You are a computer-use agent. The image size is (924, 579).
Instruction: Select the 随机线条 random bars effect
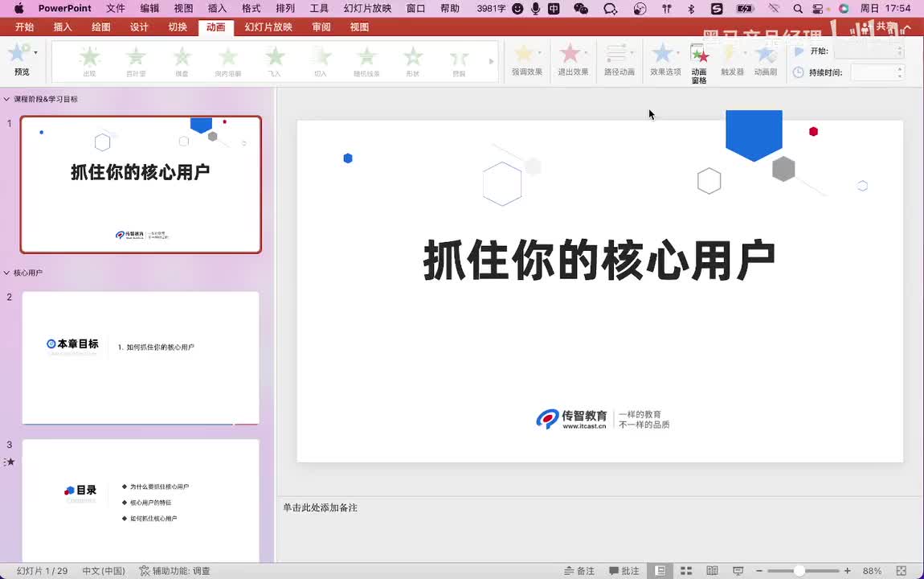point(366,61)
